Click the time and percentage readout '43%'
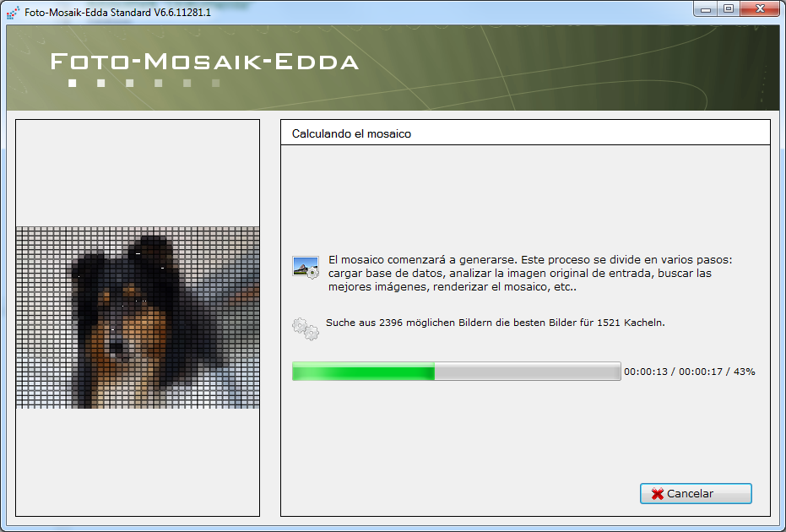This screenshot has width=786, height=532. [689, 372]
